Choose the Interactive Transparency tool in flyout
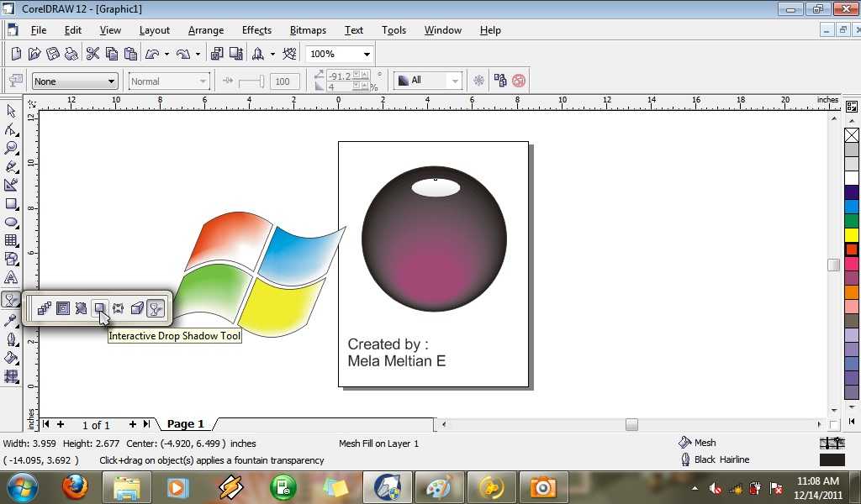The width and height of the screenshot is (861, 504). point(156,309)
